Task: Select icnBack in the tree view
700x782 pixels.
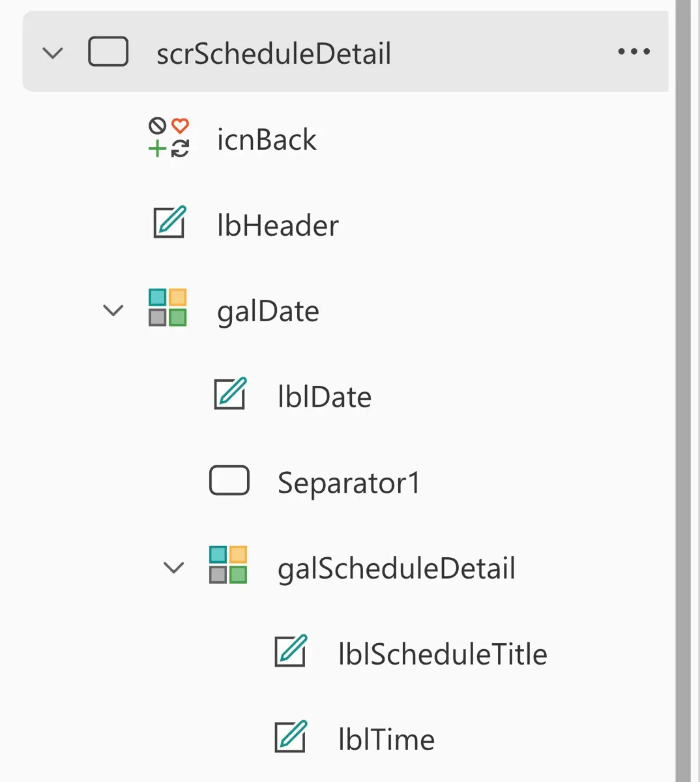Action: pos(267,139)
